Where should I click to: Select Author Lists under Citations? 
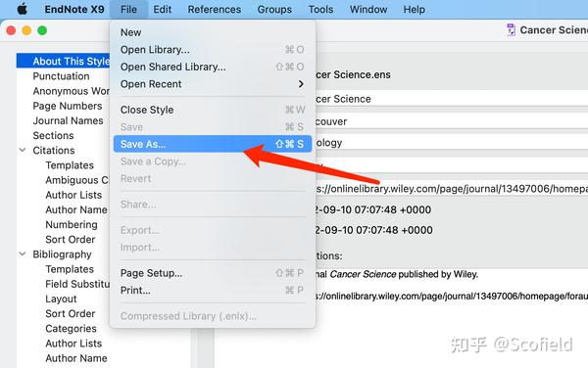point(73,195)
